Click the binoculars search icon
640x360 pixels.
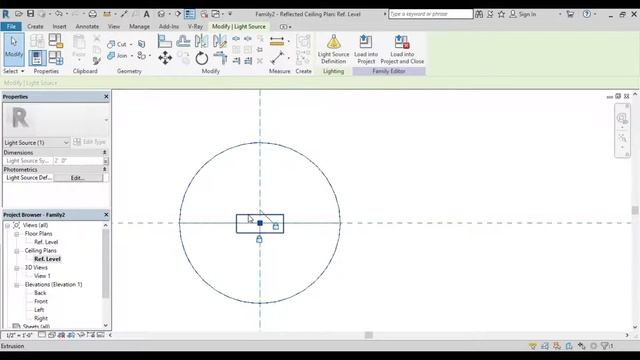click(x=479, y=14)
